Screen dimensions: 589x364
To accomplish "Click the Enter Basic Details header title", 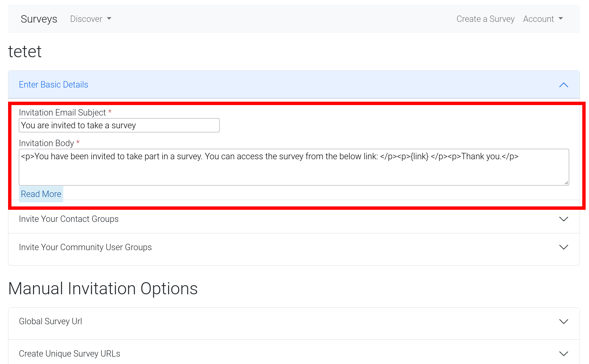I will coord(54,85).
